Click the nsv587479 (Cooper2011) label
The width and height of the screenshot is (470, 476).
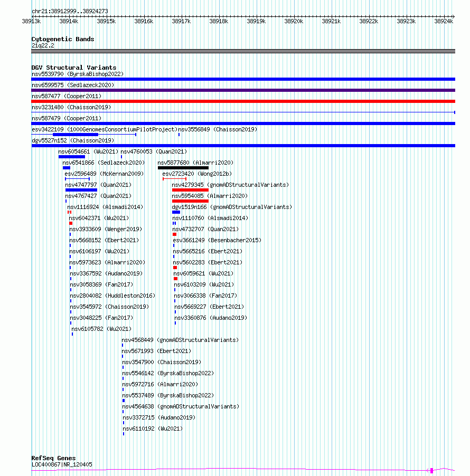[67, 118]
